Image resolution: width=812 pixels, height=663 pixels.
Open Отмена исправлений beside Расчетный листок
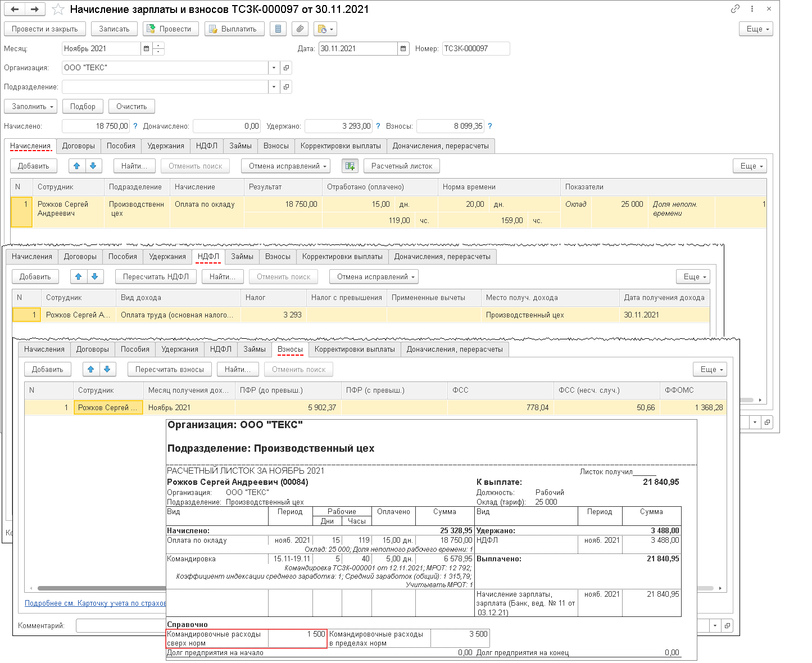[286, 166]
